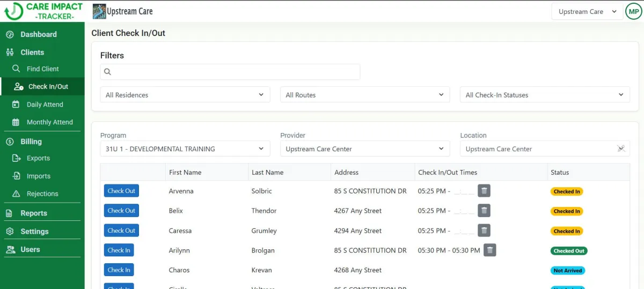This screenshot has height=289, width=644.
Task: Expand the All Routes filter
Action: click(365, 95)
